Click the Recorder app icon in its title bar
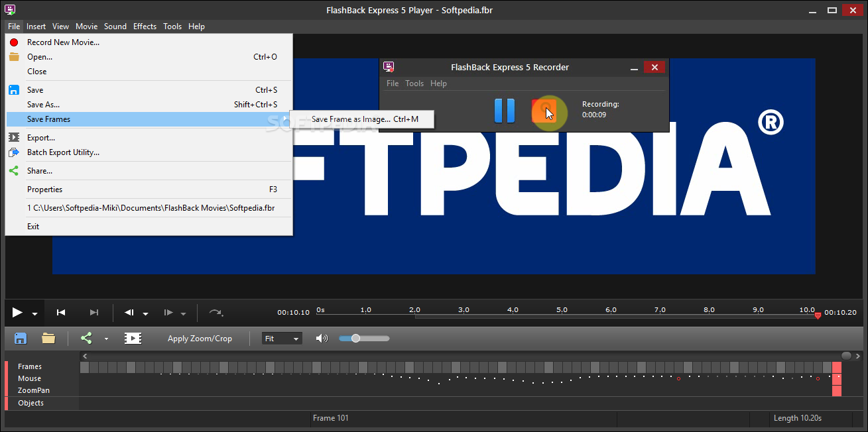 [389, 67]
